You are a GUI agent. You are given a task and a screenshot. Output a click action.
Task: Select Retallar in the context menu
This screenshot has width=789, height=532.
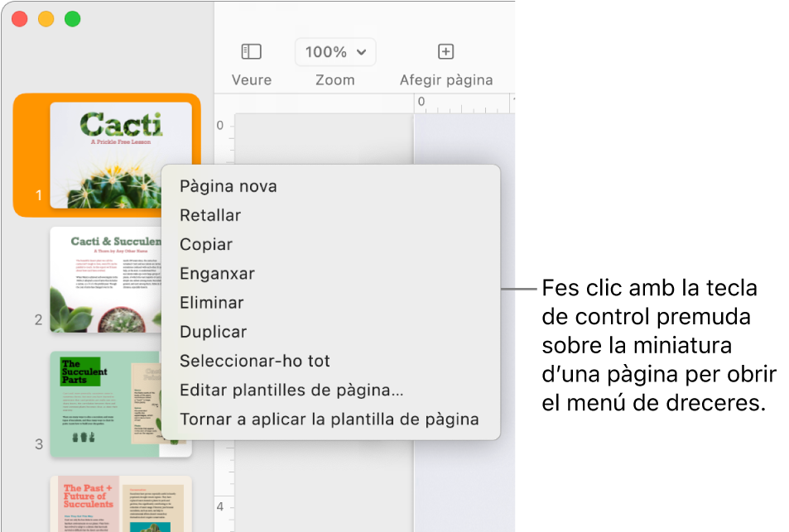click(x=330, y=216)
